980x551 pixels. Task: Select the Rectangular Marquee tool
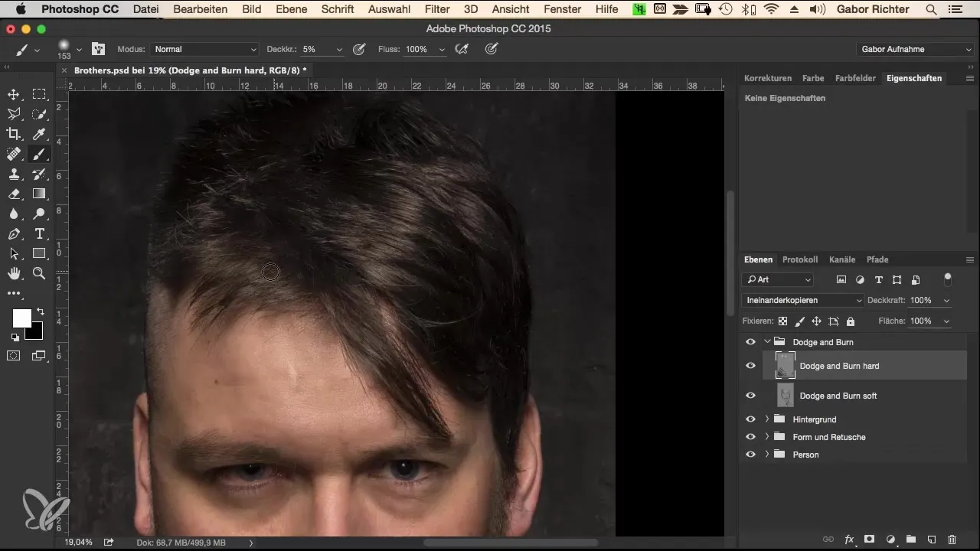[x=39, y=94]
